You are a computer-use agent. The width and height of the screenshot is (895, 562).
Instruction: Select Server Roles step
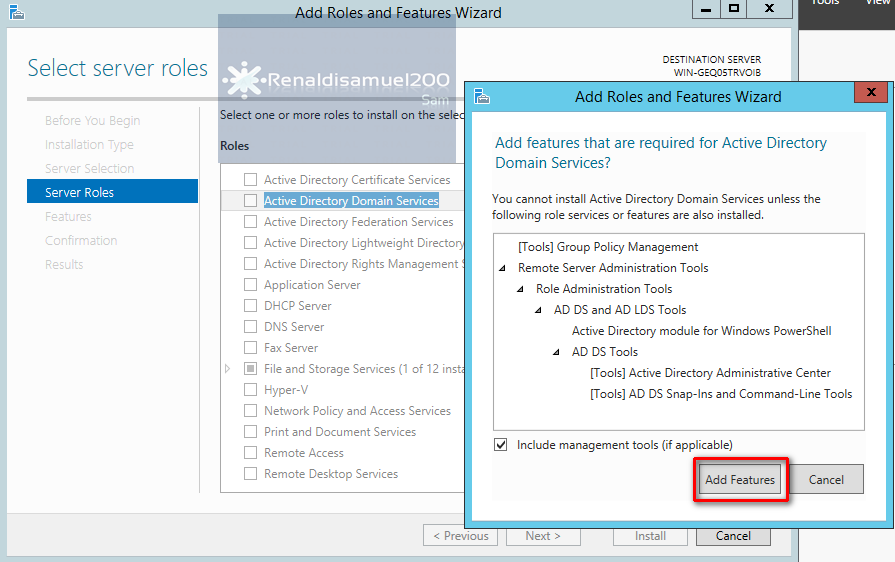[x=112, y=192]
